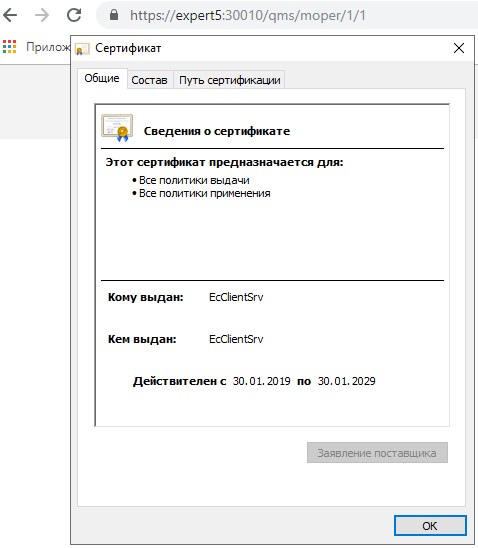Click the browser back arrow

10,15
